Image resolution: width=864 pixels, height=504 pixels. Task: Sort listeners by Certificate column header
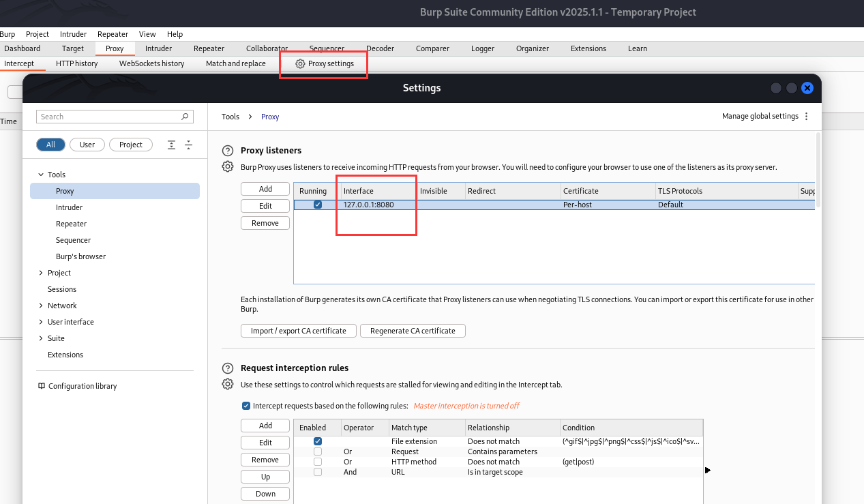coord(607,191)
